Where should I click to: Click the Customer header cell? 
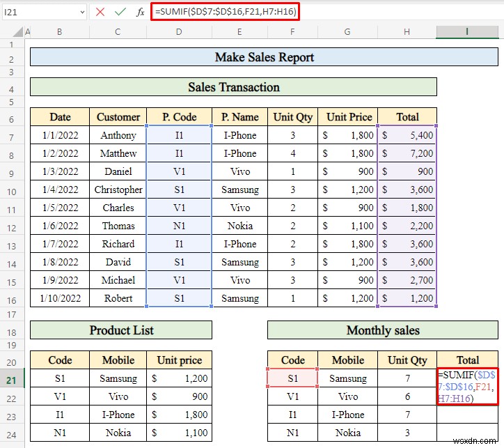coord(118,117)
